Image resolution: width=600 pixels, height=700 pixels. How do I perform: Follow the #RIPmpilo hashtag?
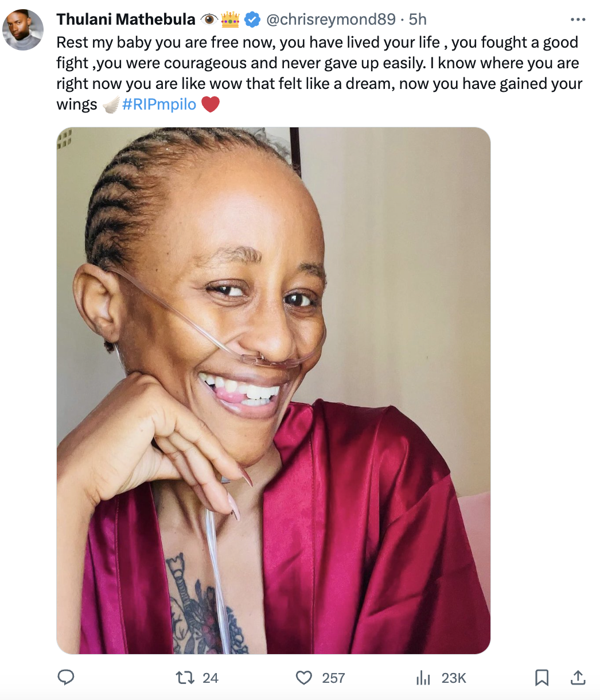pos(159,104)
